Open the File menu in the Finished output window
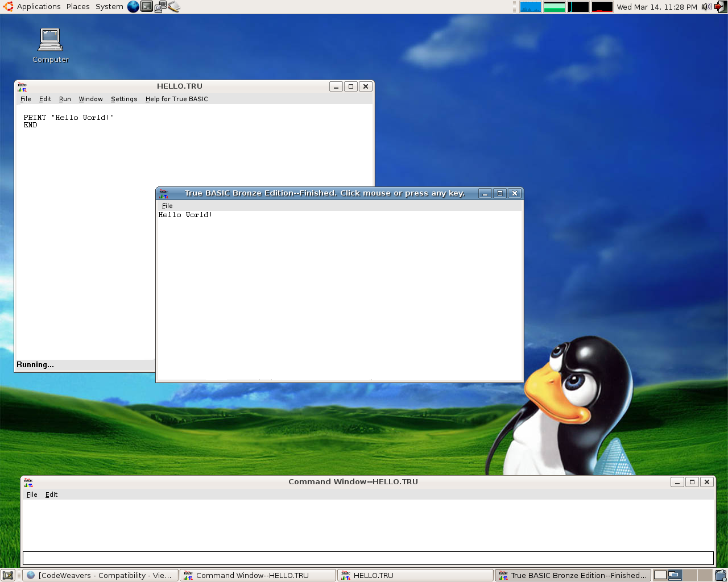 pyautogui.click(x=167, y=206)
